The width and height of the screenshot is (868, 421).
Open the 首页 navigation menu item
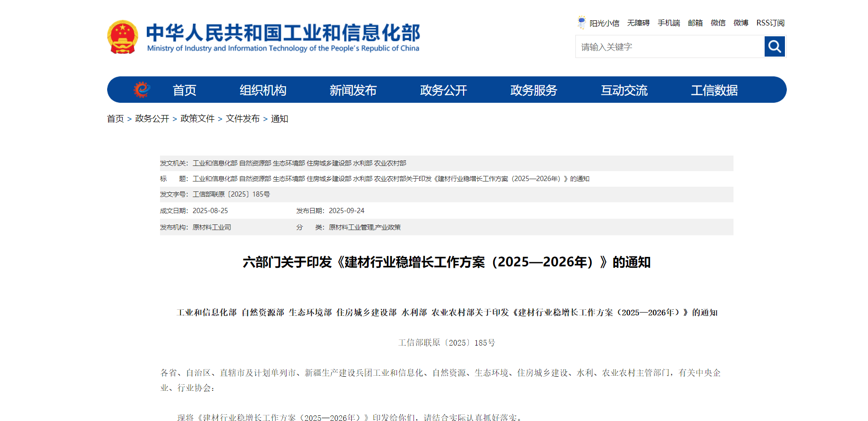[x=184, y=90]
